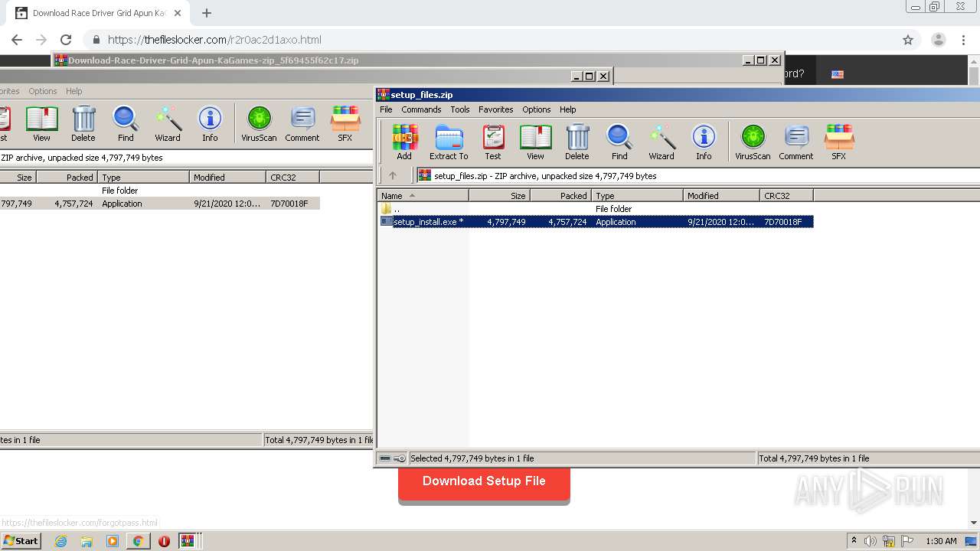The image size is (980, 551).
Task: Open Windows Start menu
Action: pyautogui.click(x=21, y=540)
